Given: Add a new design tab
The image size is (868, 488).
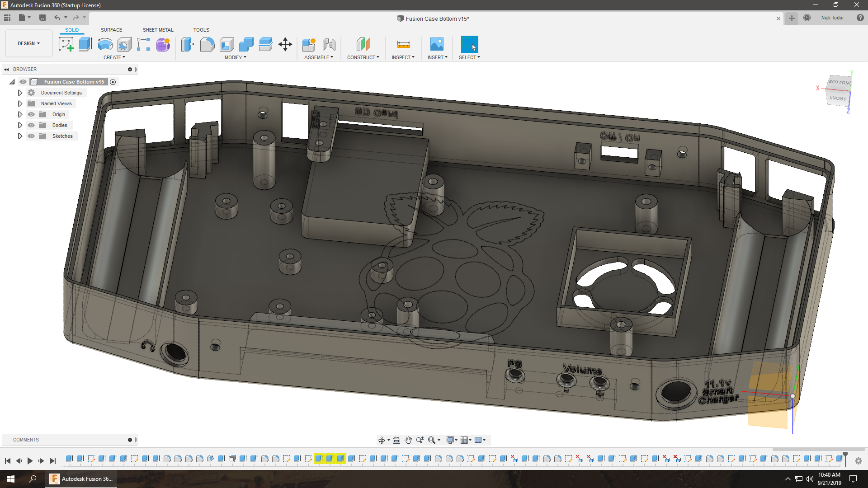Looking at the screenshot, I should point(792,18).
